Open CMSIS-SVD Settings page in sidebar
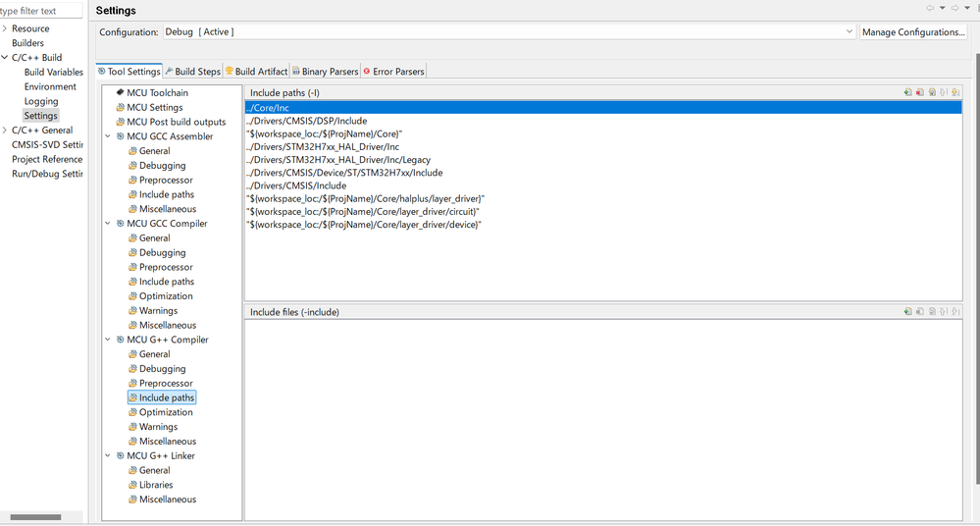The image size is (980, 526). click(x=47, y=144)
